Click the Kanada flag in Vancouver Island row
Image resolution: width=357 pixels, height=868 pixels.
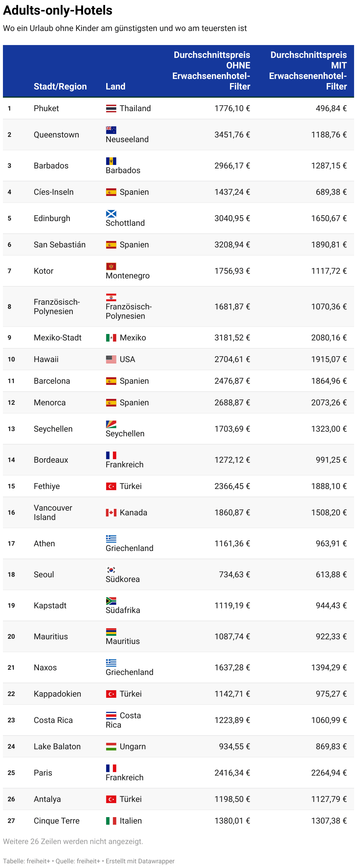(x=111, y=512)
